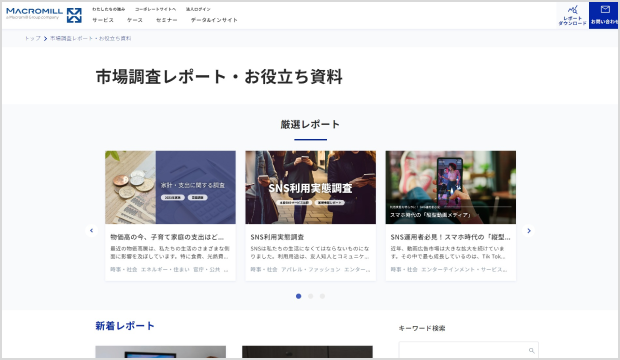The height and width of the screenshot is (360, 620).
Task: Click 官庁・公共 tag on first card
Action: tap(206, 269)
